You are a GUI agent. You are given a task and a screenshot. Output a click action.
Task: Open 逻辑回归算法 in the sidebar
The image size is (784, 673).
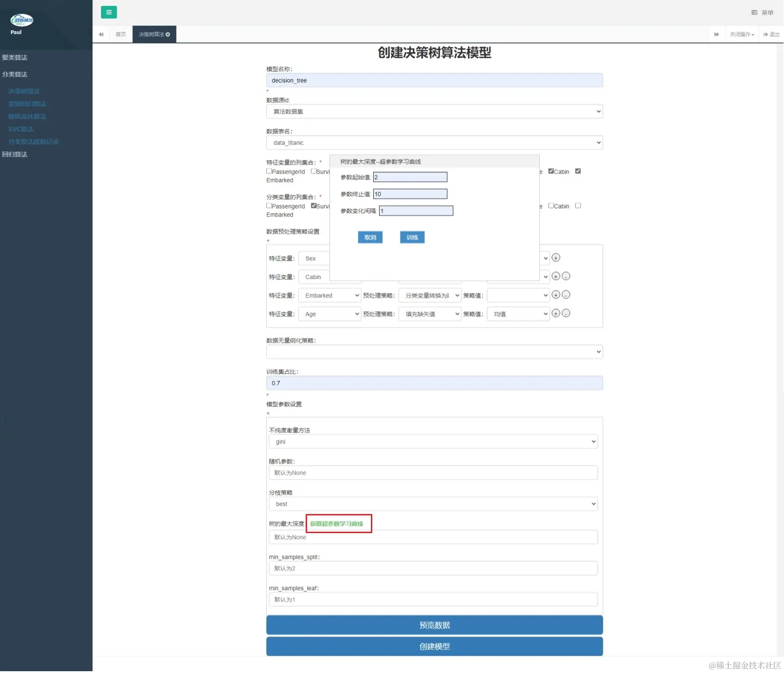pyautogui.click(x=27, y=104)
